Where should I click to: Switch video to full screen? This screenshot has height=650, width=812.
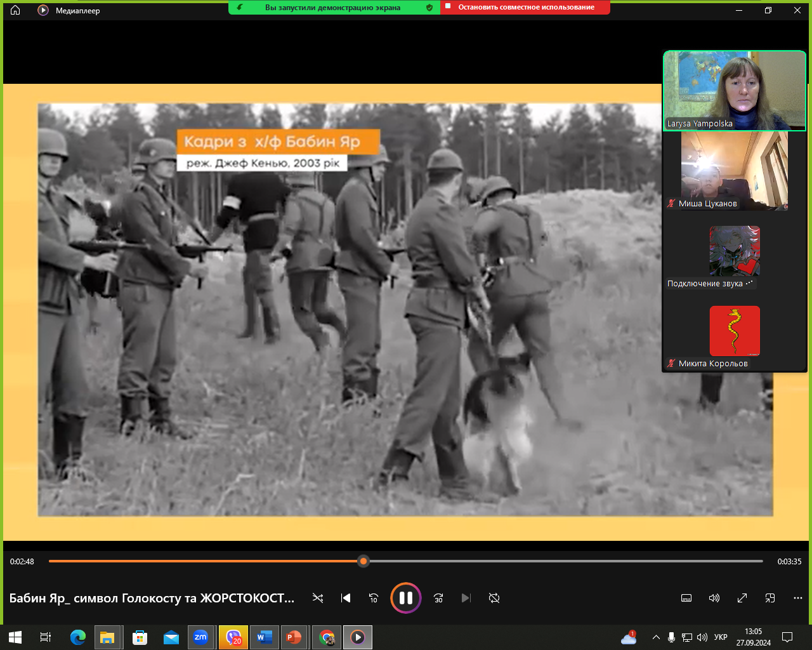click(x=742, y=598)
